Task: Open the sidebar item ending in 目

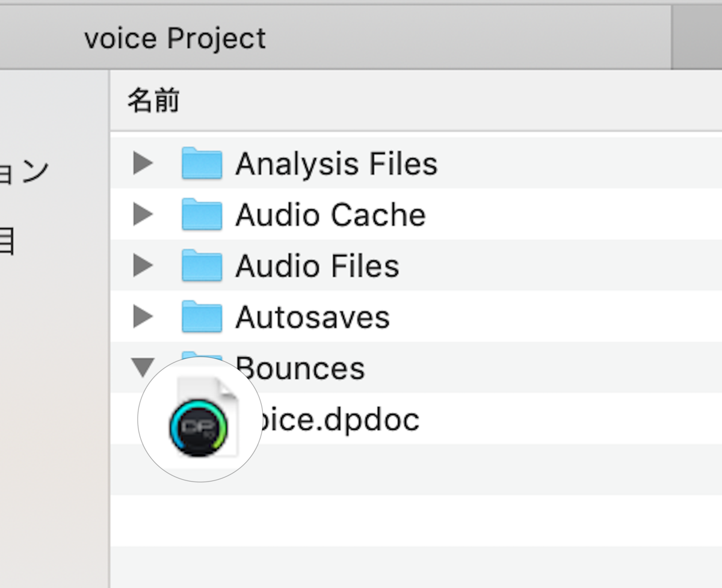Action: pyautogui.click(x=7, y=242)
